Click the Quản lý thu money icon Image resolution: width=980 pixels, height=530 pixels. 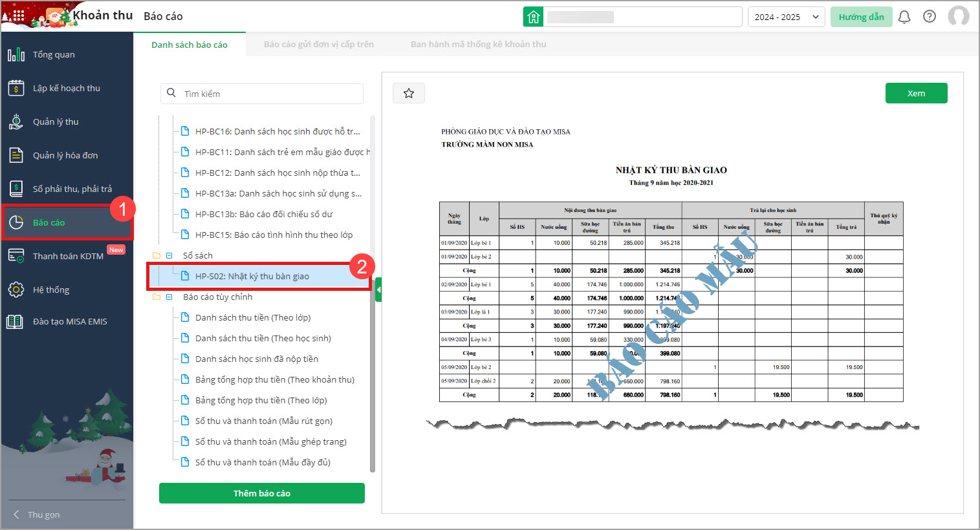tap(16, 122)
